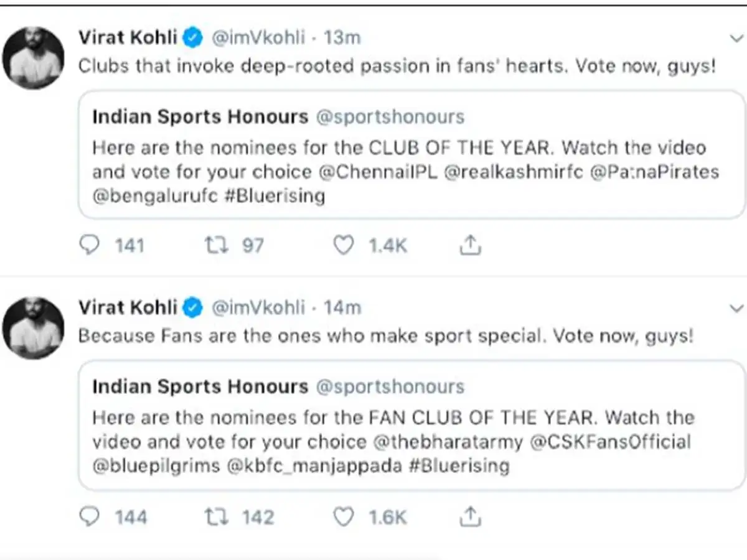The height and width of the screenshot is (560, 747).
Task: Click the verified badge on the first tweet
Action: pyautogui.click(x=194, y=37)
